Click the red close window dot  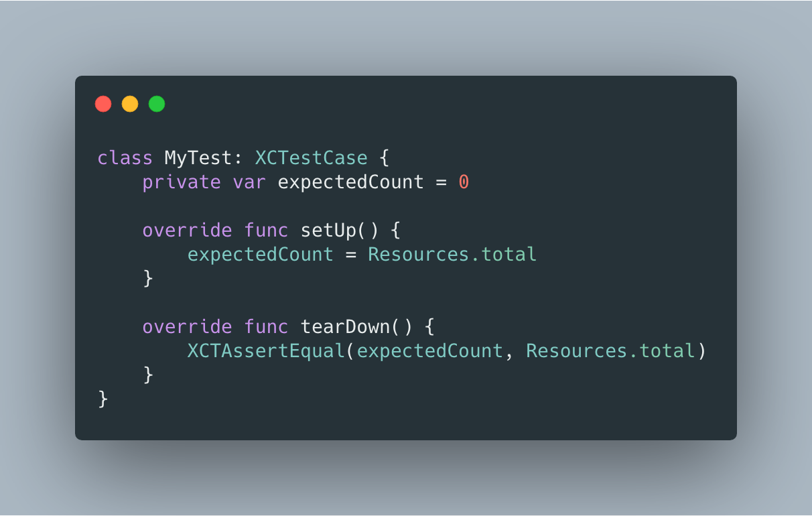pyautogui.click(x=103, y=104)
